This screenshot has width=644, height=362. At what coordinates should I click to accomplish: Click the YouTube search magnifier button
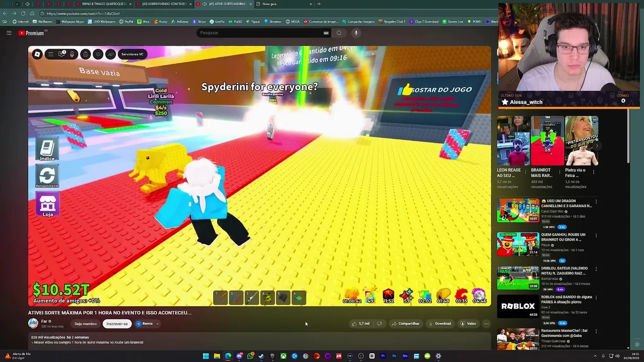coord(339,33)
